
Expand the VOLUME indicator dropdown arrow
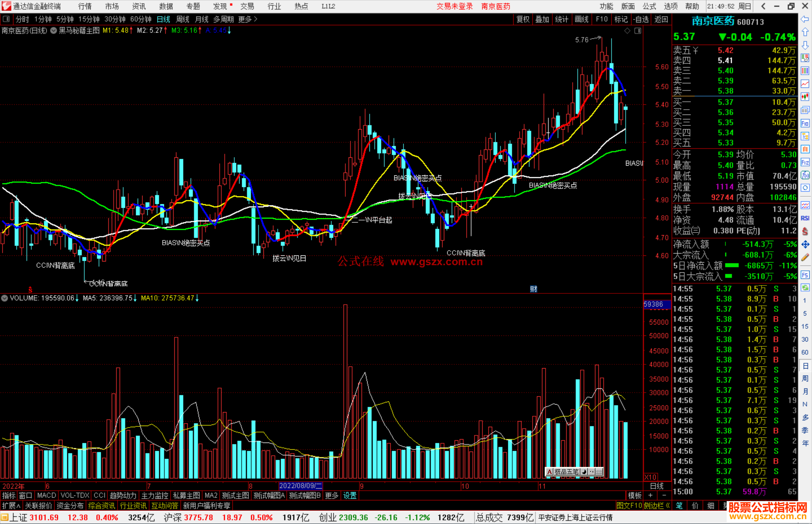pos(5,298)
